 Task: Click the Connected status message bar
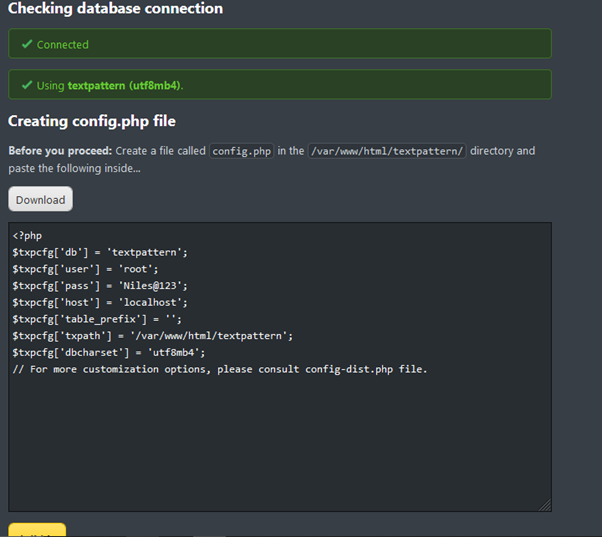(279, 44)
